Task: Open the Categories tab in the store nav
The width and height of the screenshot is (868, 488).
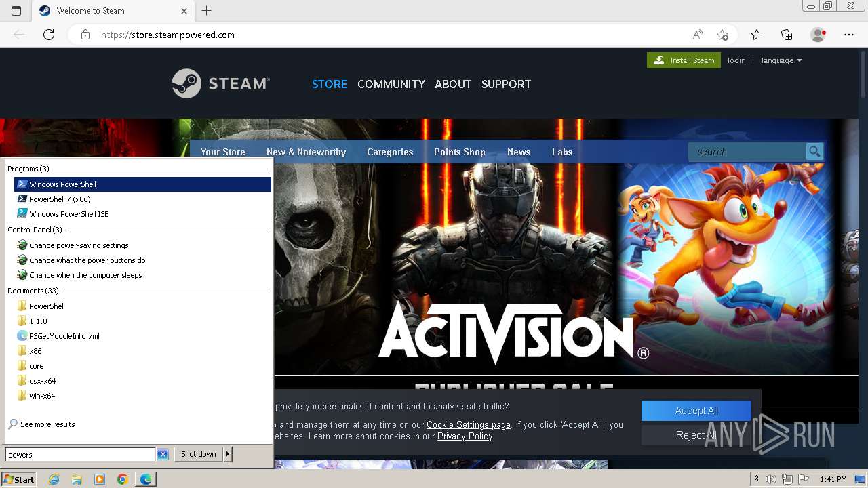Action: (390, 152)
